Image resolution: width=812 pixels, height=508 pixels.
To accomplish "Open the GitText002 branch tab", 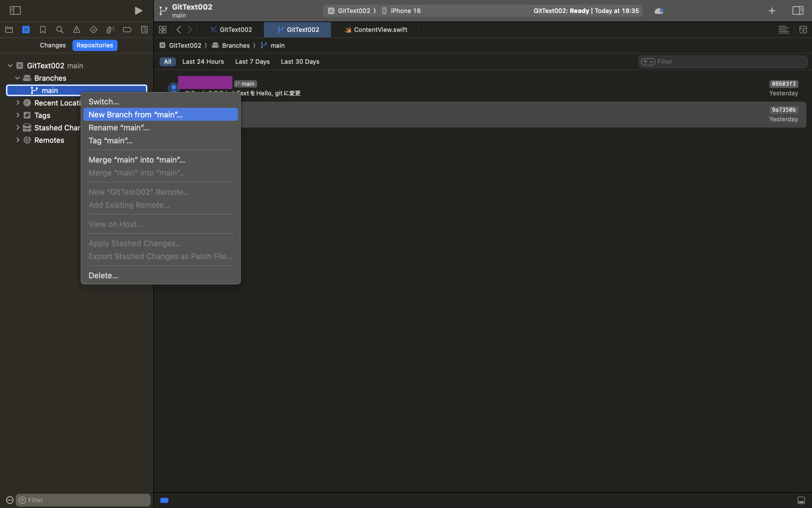I will tap(298, 30).
